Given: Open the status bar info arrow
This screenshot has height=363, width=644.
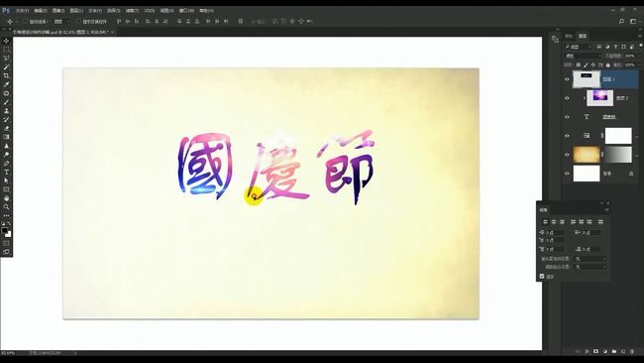Looking at the screenshot, I should pos(75,353).
